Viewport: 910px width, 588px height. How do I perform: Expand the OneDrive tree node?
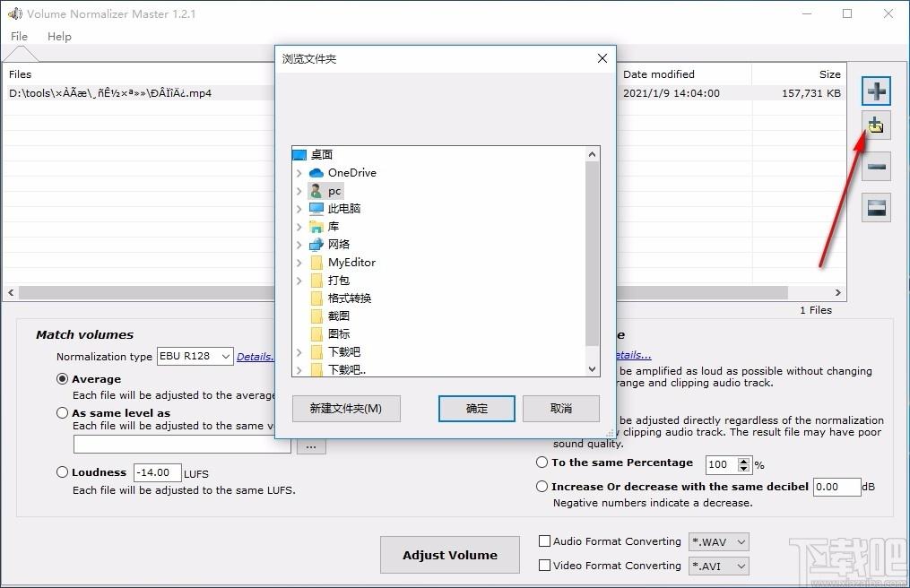(299, 173)
